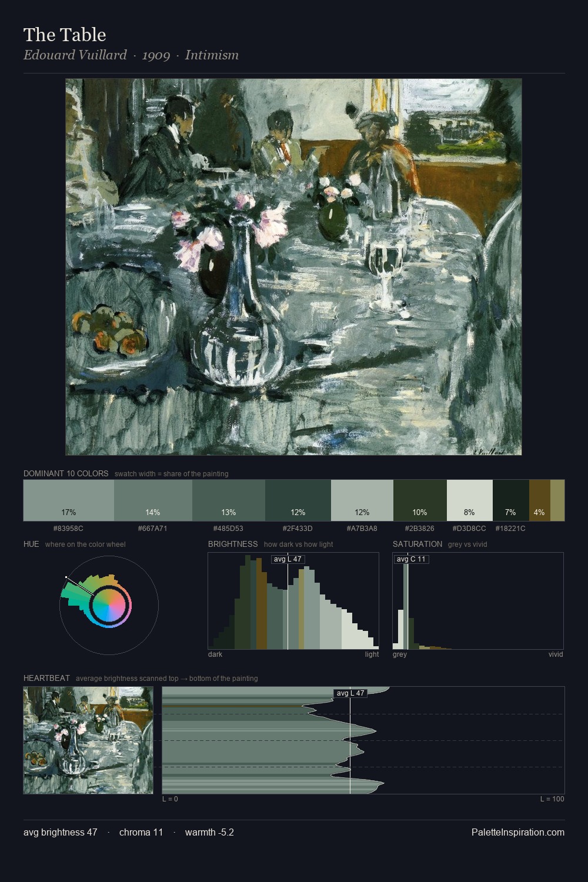Viewport: 588px width, 882px height.
Task: Click the hue color wheel chart
Action: click(109, 605)
